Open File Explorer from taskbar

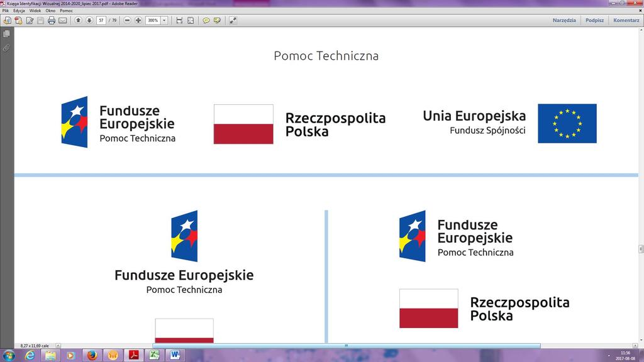click(x=50, y=356)
